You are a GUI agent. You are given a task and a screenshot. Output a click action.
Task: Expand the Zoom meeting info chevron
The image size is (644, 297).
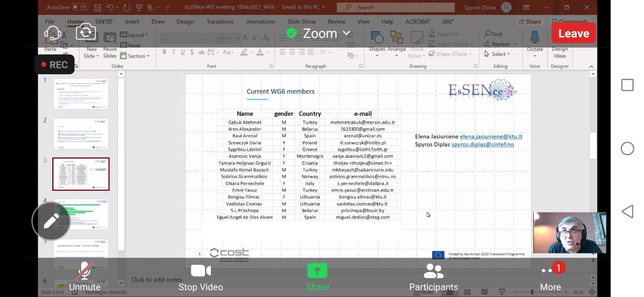347,33
